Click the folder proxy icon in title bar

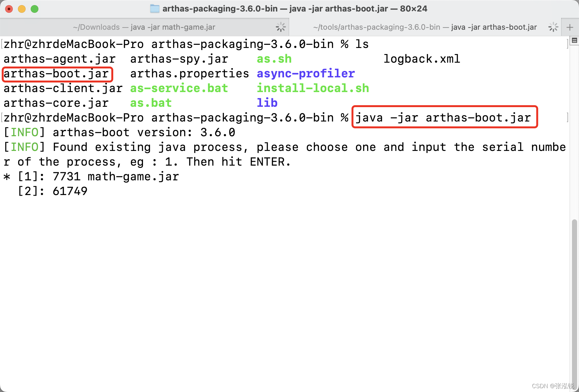pyautogui.click(x=155, y=9)
